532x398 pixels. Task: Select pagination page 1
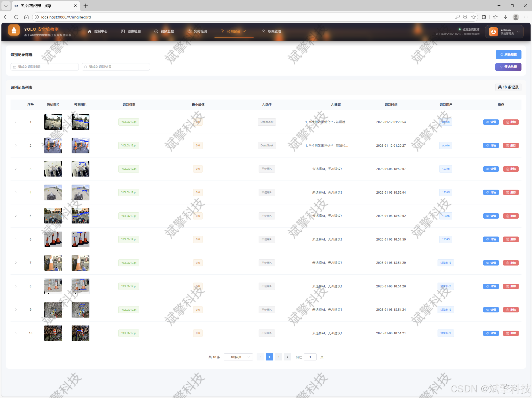pyautogui.click(x=269, y=357)
